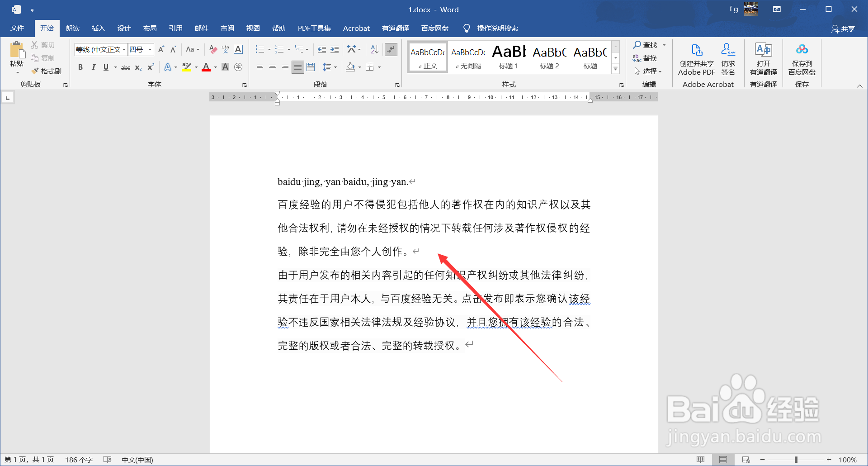Save to Baidu Netdisk (保存到百度网盘)

coord(802,59)
